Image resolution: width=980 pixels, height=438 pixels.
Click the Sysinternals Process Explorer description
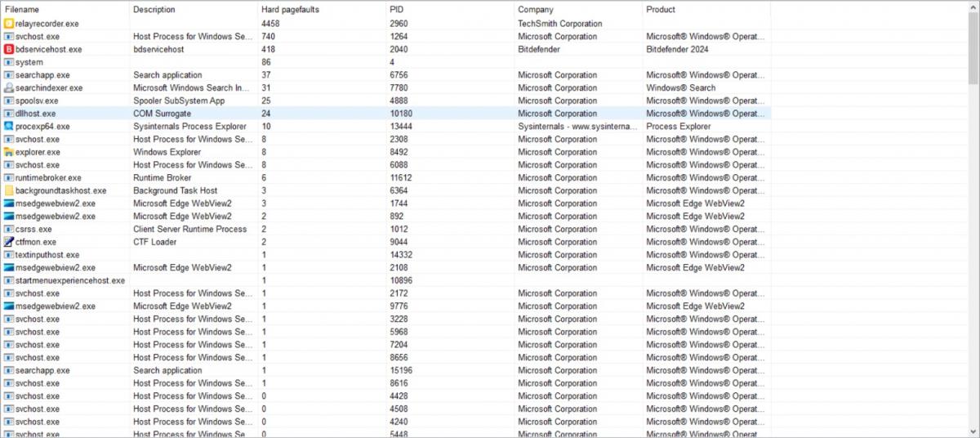pyautogui.click(x=189, y=127)
